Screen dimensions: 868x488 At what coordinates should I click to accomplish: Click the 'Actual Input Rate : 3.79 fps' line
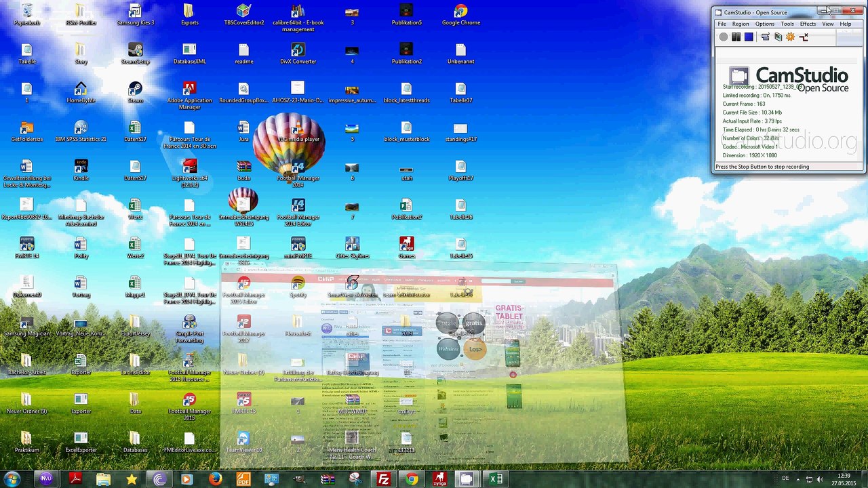coord(752,121)
